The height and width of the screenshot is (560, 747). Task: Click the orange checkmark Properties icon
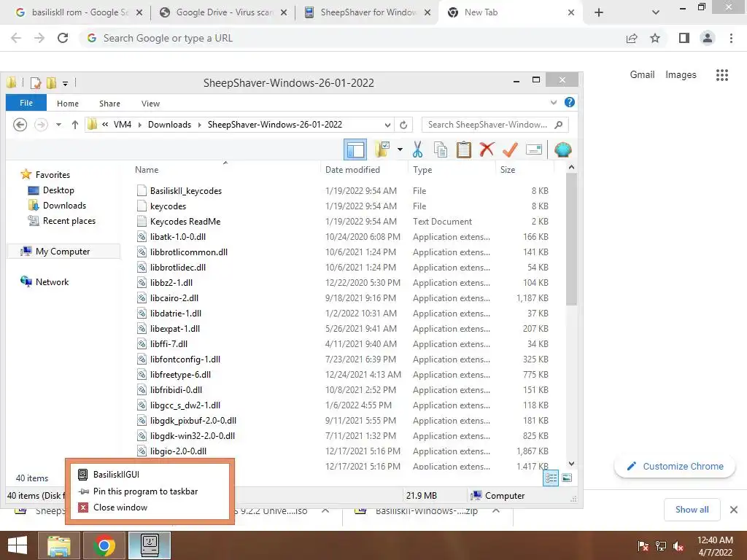[x=510, y=149]
